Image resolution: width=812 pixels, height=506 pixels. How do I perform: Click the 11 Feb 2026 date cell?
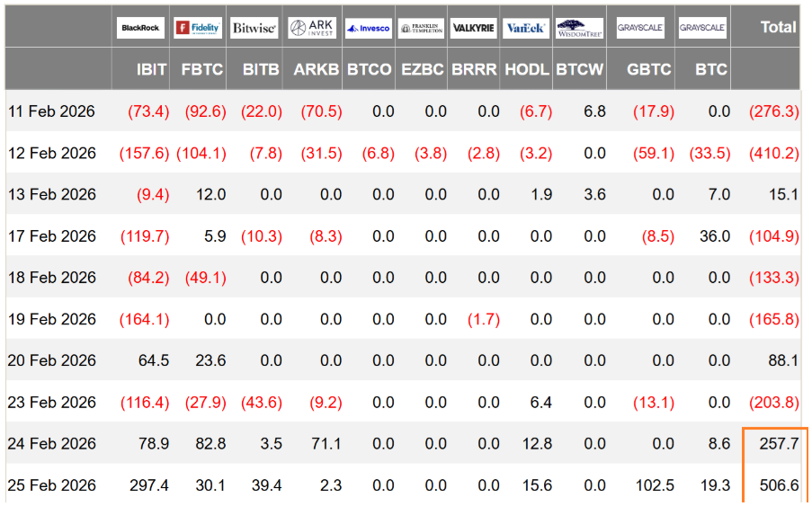(51, 111)
